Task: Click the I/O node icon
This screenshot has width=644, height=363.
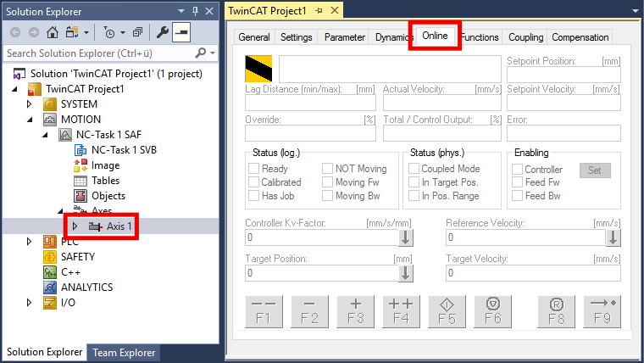Action: pyautogui.click(x=50, y=303)
